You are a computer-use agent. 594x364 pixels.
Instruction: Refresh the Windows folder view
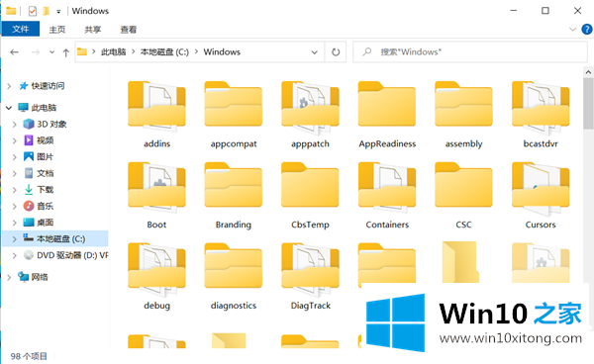click(336, 51)
